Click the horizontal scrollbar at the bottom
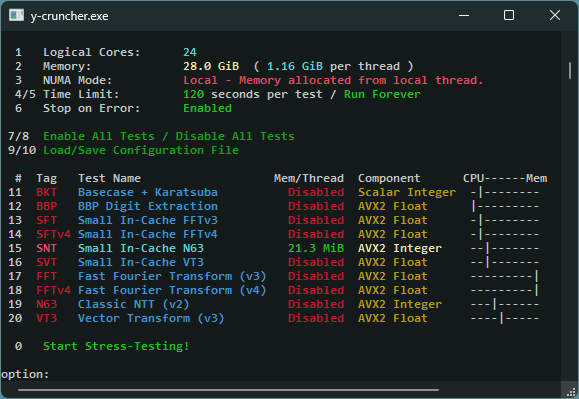 tap(228, 390)
